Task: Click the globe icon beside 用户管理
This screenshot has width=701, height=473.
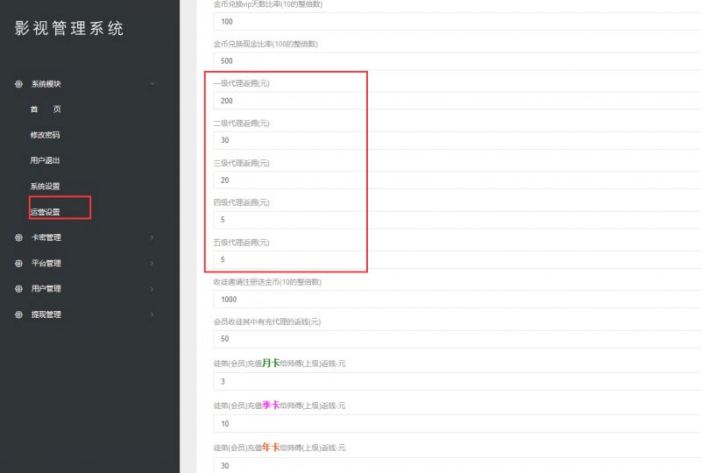Action: click(18, 289)
